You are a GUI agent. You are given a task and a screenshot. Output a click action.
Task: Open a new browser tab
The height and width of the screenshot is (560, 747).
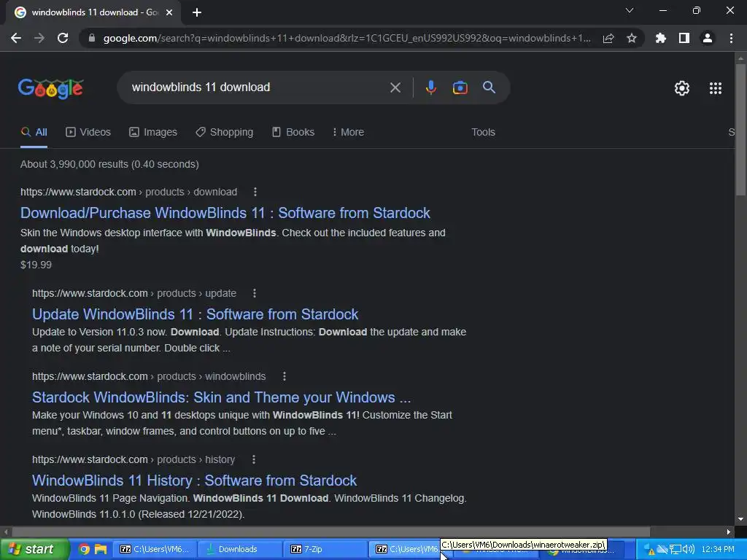(197, 12)
